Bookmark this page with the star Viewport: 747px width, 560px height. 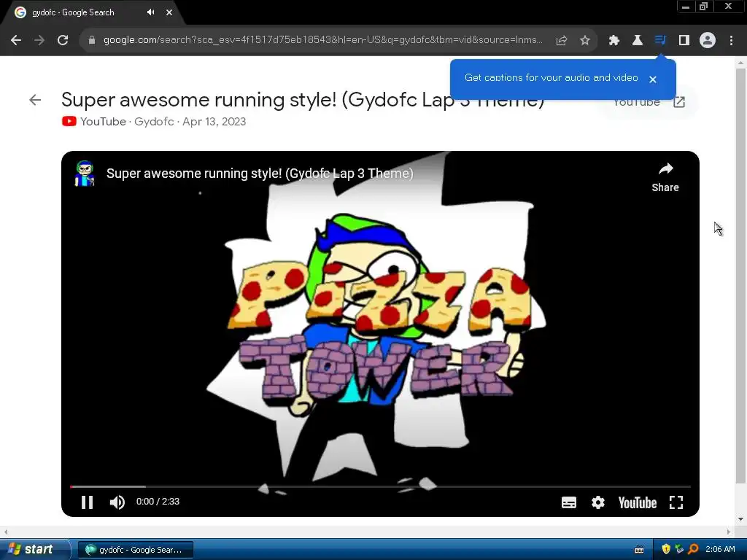[x=585, y=41]
